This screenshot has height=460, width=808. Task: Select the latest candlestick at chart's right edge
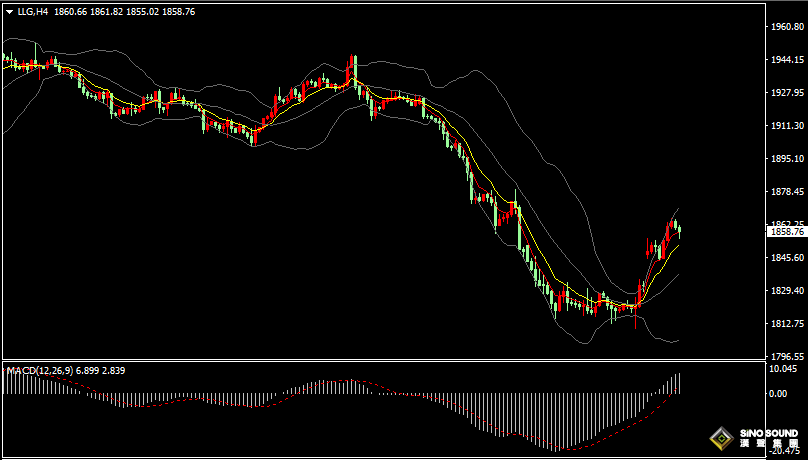680,232
